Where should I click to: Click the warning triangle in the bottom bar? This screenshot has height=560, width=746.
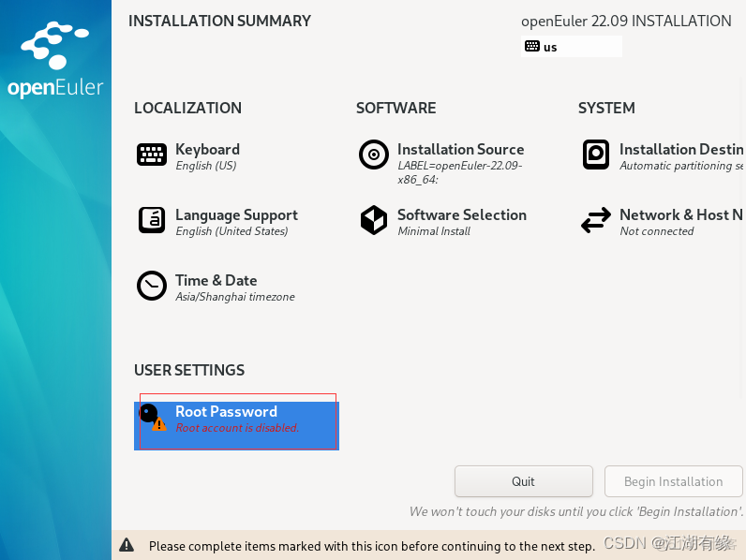point(127,545)
